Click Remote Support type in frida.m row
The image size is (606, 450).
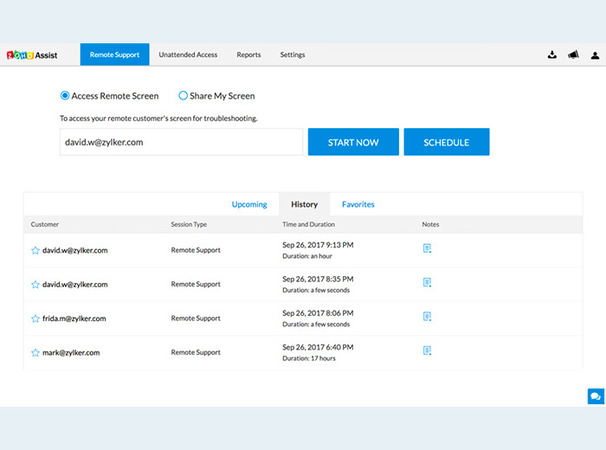(x=196, y=318)
